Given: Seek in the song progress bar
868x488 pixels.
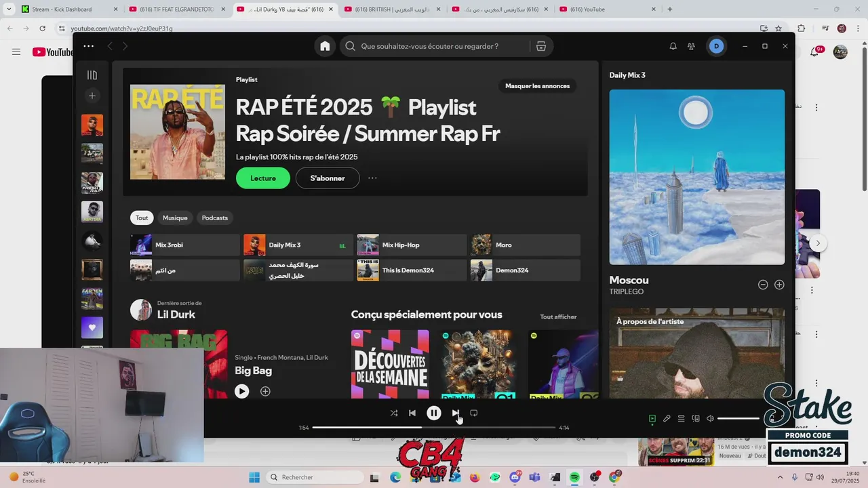Looking at the screenshot, I should coord(434,428).
